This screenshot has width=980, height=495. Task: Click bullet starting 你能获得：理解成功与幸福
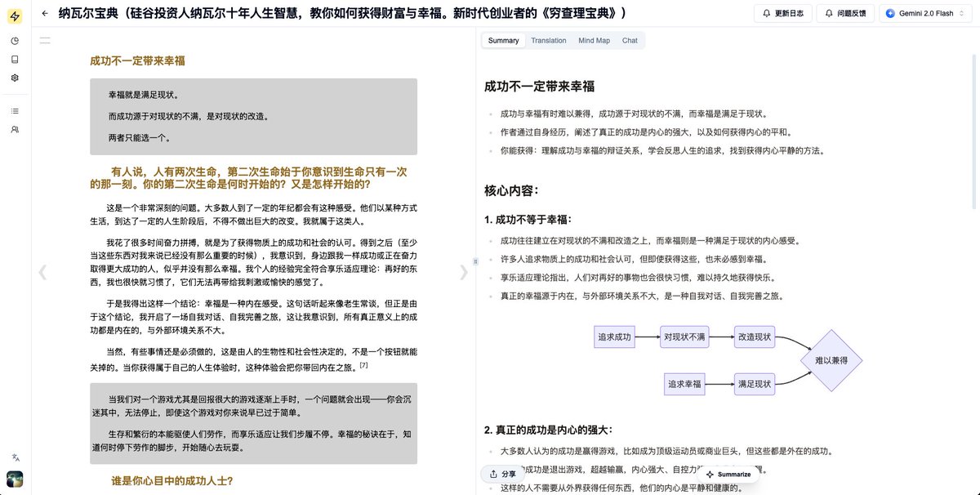[662, 150]
